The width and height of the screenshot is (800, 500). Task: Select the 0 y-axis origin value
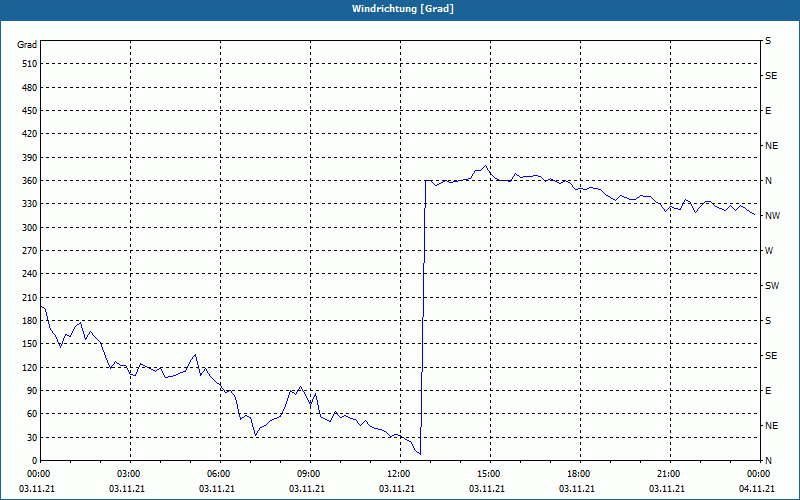[35, 461]
